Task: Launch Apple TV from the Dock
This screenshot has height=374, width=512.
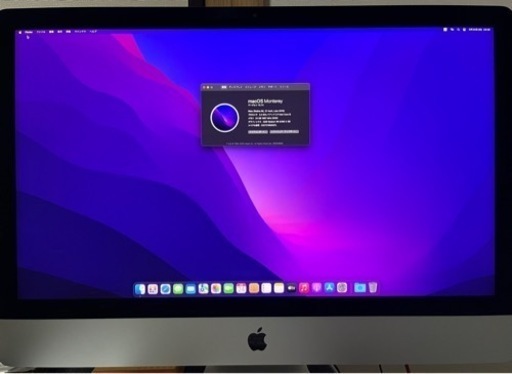Action: [292, 288]
